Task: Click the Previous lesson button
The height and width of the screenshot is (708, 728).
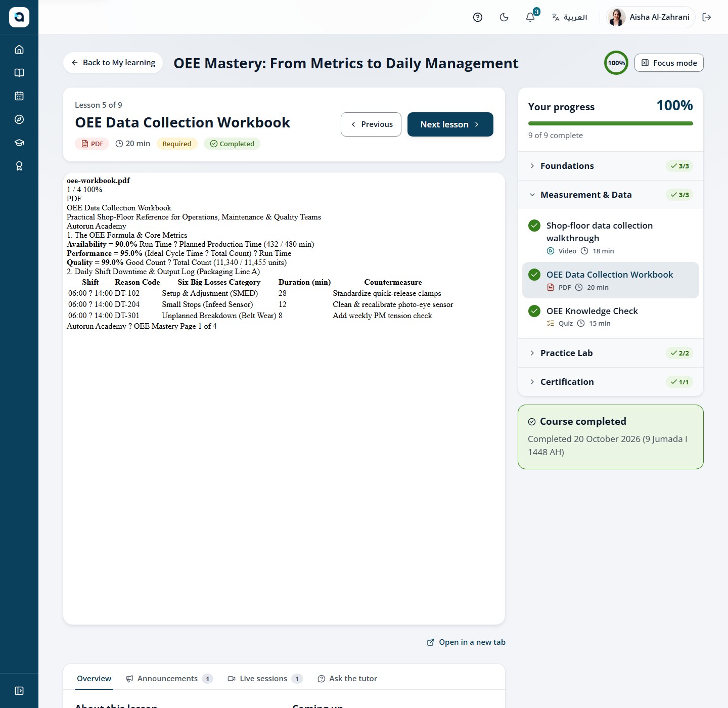Action: [371, 124]
